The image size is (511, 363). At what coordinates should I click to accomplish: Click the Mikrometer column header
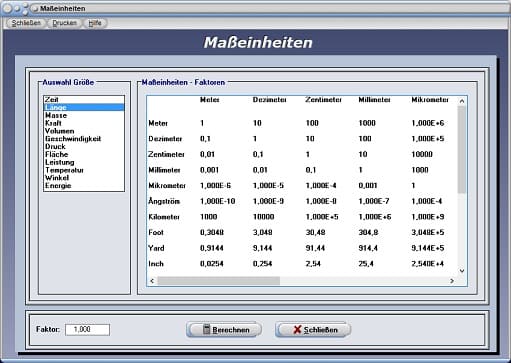[x=430, y=100]
